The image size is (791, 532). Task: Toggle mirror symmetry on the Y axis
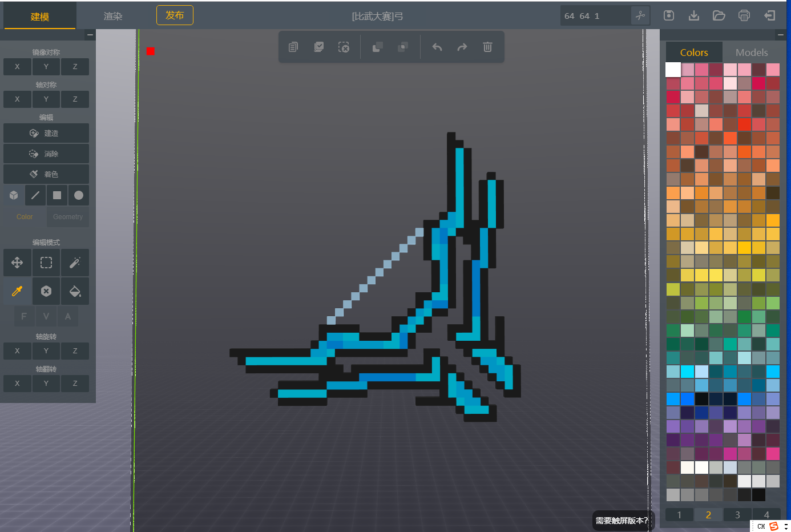pos(46,67)
